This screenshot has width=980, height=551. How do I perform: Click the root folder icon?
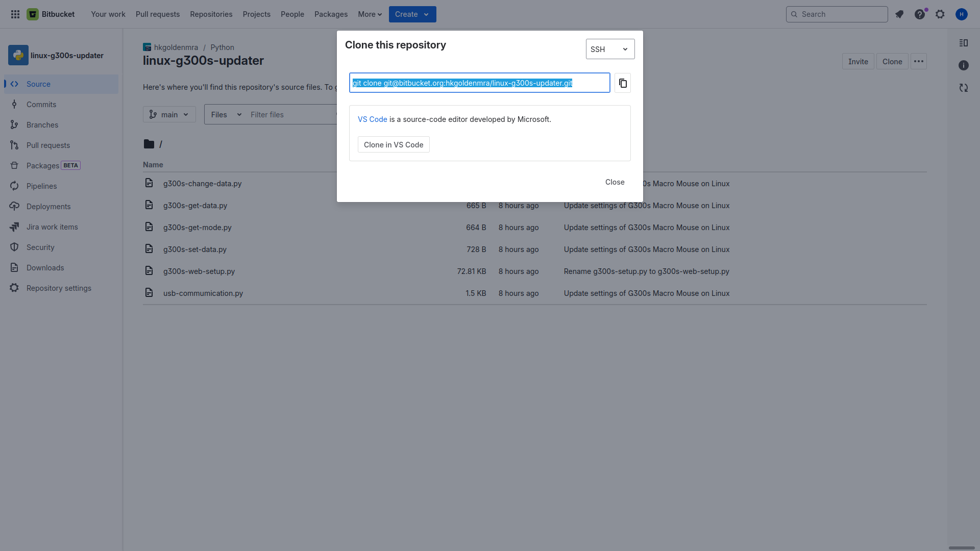click(x=149, y=144)
